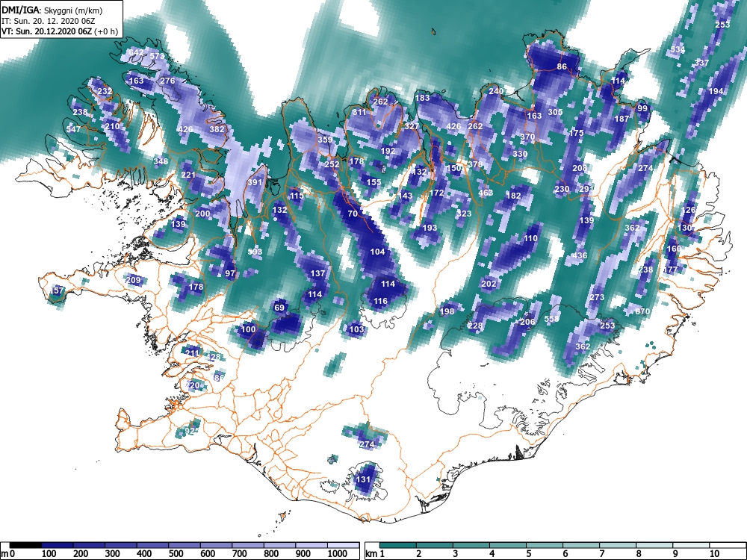Click visibility value 100 on the map

248,329
